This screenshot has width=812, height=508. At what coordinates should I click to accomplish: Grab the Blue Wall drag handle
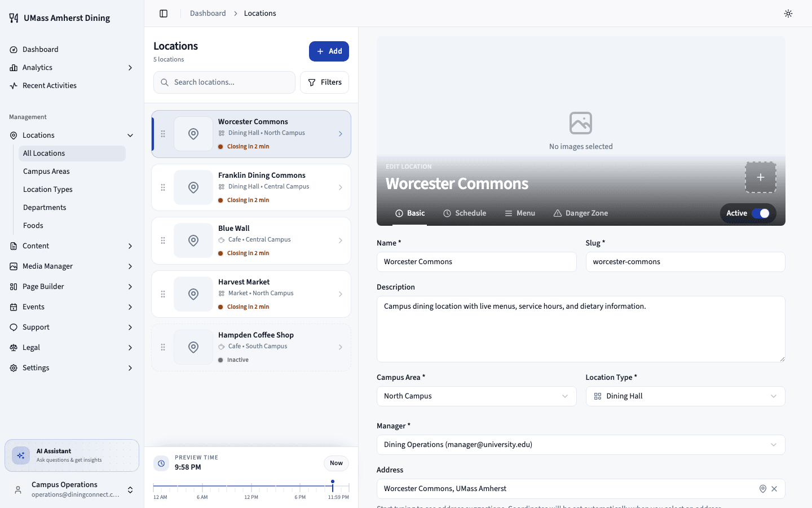(163, 240)
